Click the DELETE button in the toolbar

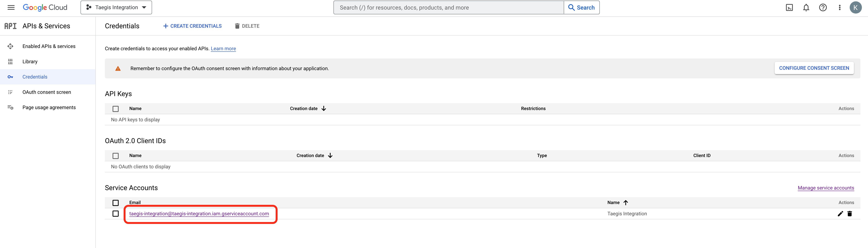tap(247, 26)
